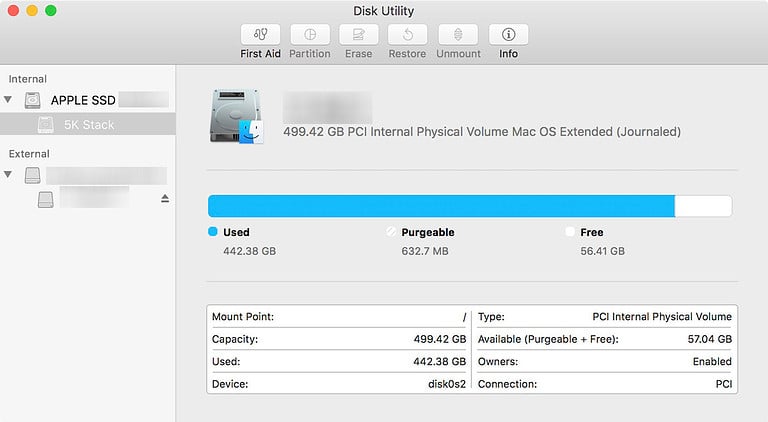Click the Restore toolbar icon

pos(408,34)
